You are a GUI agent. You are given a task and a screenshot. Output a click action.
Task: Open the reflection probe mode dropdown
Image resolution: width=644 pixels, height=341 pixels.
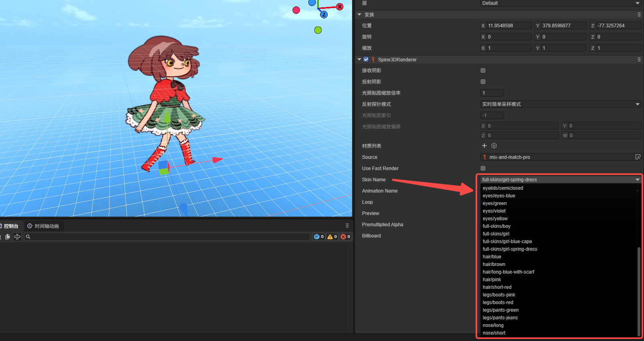tap(561, 104)
